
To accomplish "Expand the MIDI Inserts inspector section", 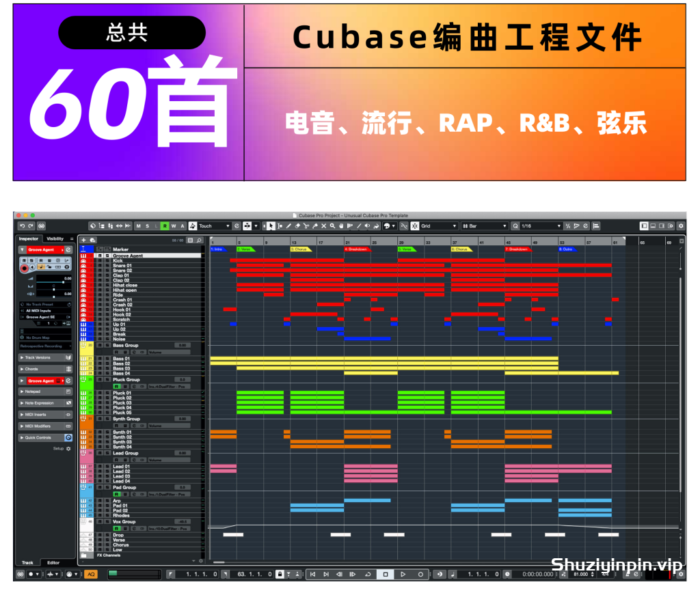I will point(46,415).
